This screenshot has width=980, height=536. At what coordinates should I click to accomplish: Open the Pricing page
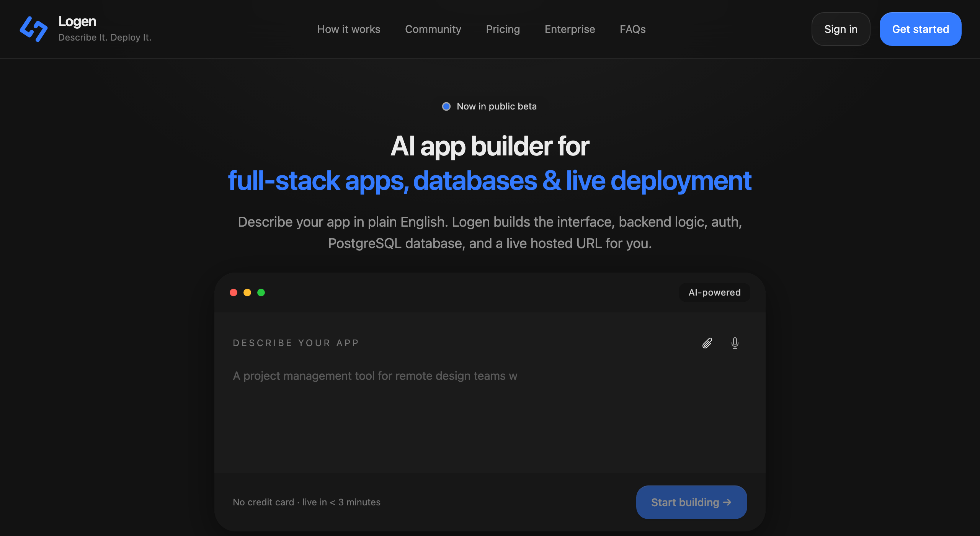503,29
